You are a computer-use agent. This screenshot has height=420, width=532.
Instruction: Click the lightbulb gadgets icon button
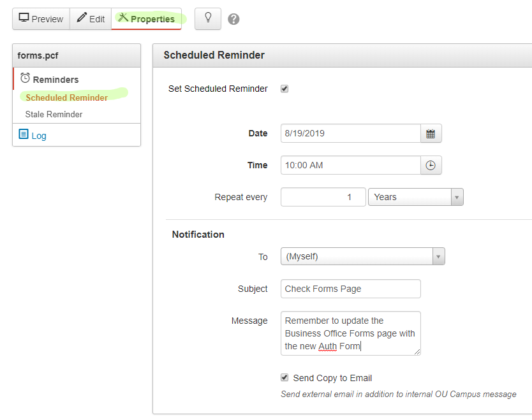[207, 18]
